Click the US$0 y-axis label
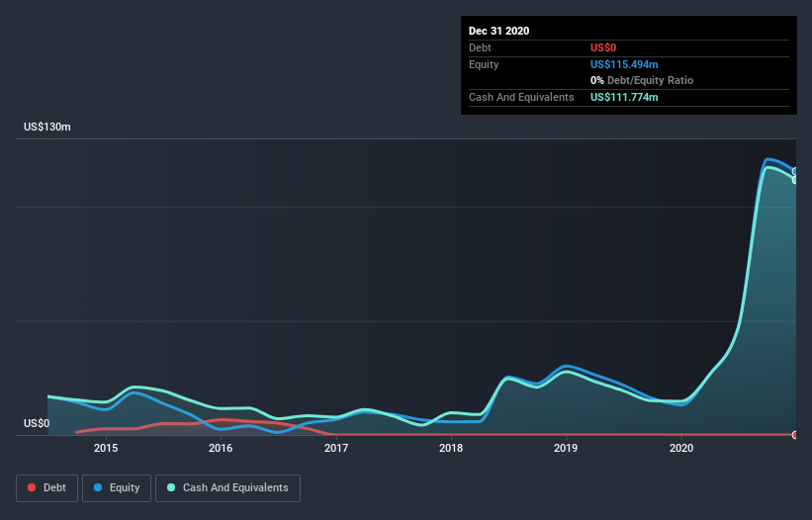Viewport: 812px width, 520px height. coord(37,423)
